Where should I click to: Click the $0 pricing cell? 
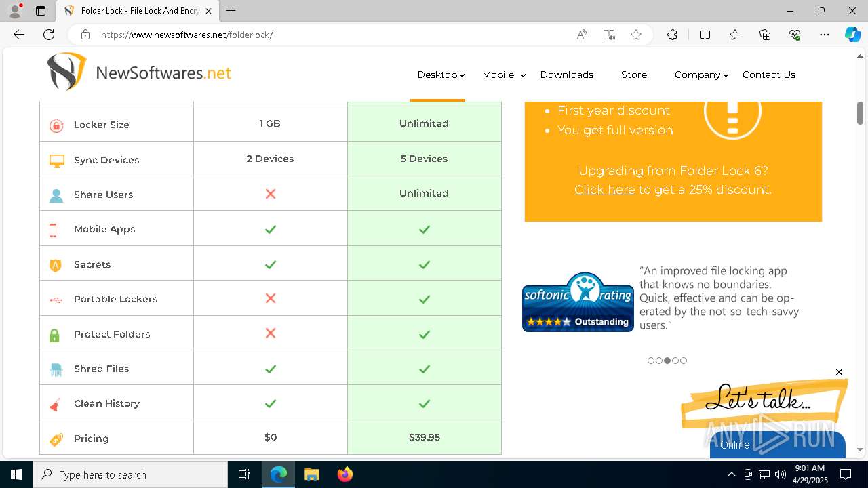click(271, 437)
